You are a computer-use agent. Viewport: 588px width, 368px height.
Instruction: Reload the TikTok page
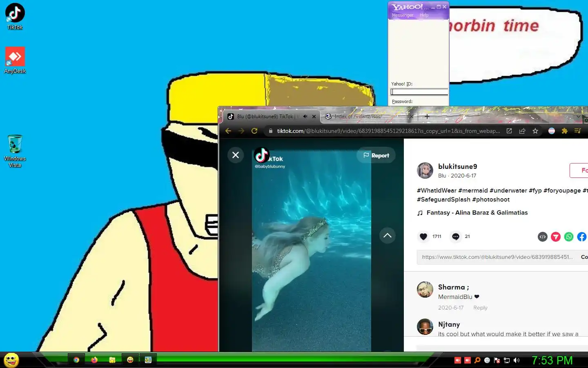click(254, 131)
